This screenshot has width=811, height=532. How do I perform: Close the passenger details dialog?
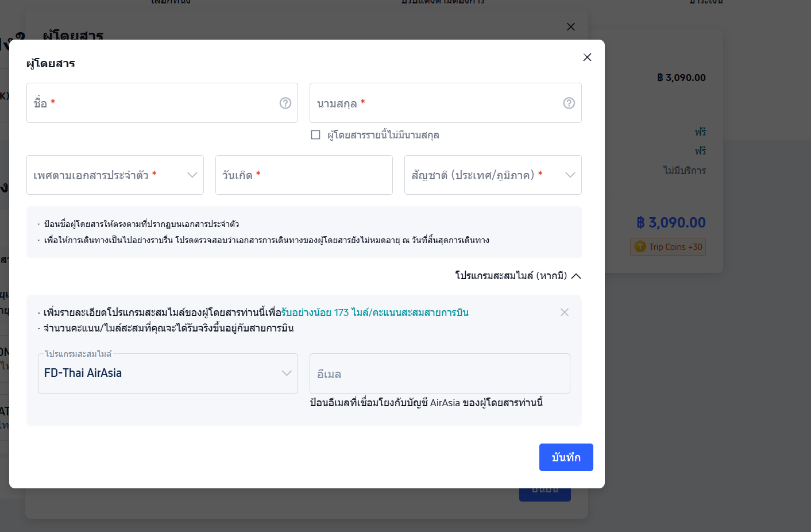coord(587,57)
